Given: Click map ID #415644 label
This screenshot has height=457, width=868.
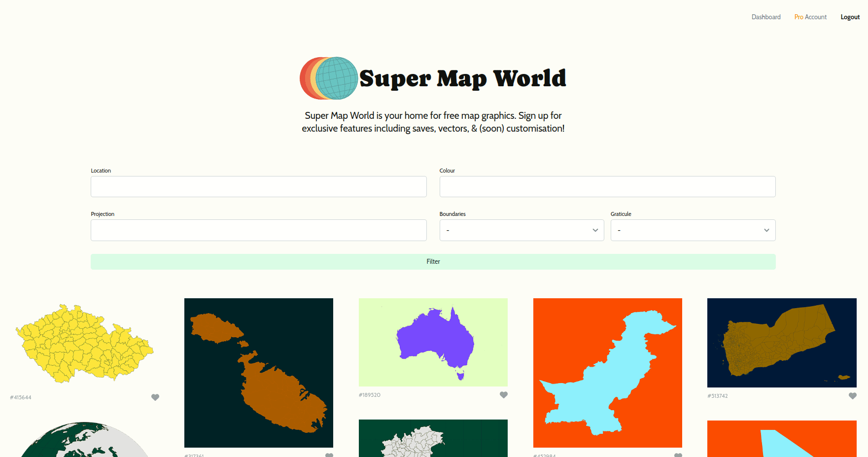Looking at the screenshot, I should pos(21,397).
